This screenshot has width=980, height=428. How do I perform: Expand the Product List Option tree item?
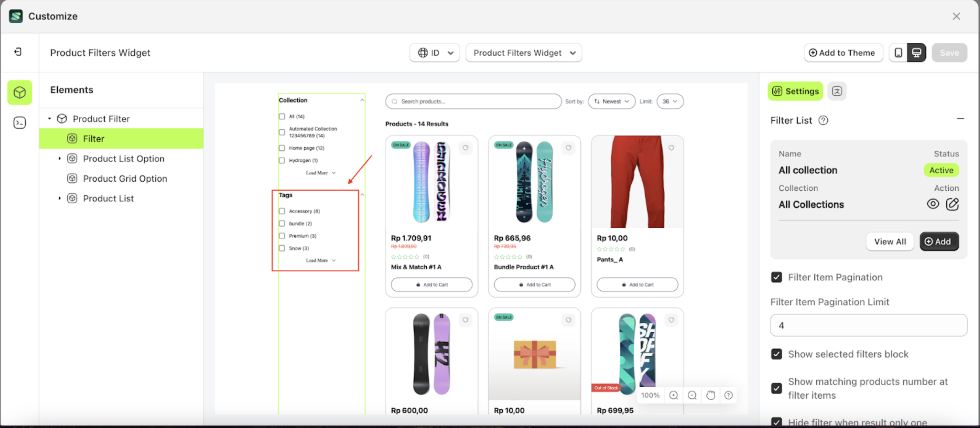[60, 159]
